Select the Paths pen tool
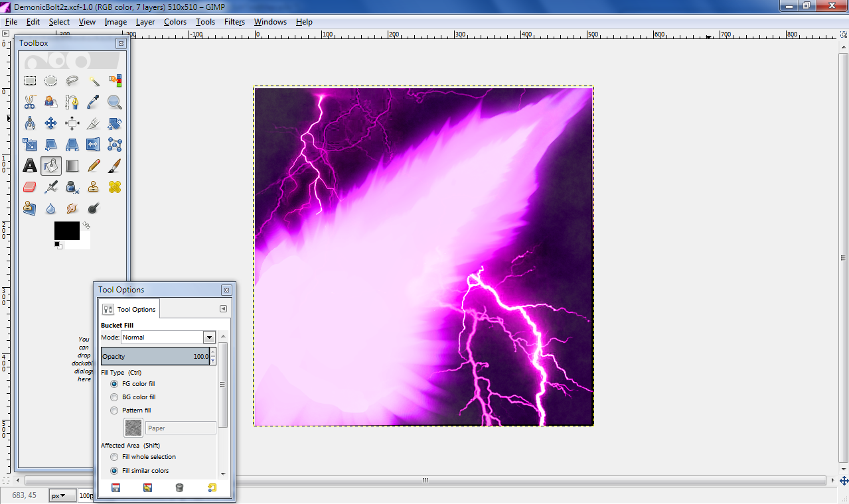This screenshot has width=849, height=504. [x=72, y=102]
